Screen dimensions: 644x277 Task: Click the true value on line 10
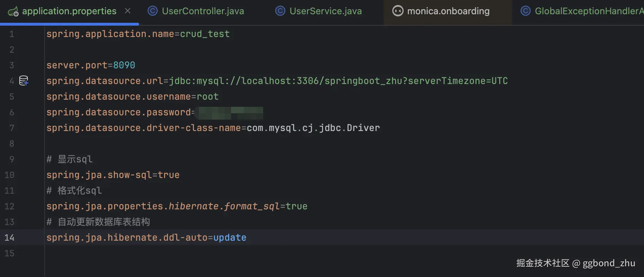(x=169, y=175)
